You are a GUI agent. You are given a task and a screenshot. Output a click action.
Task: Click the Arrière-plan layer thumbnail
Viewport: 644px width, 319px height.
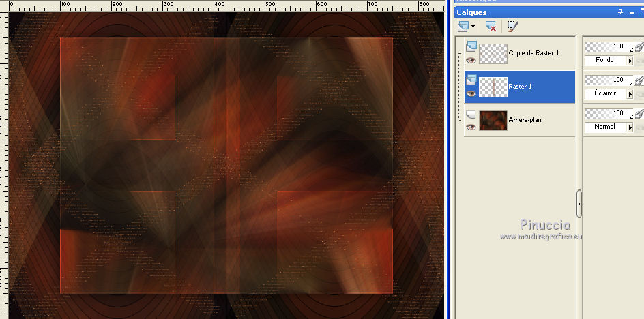click(493, 120)
